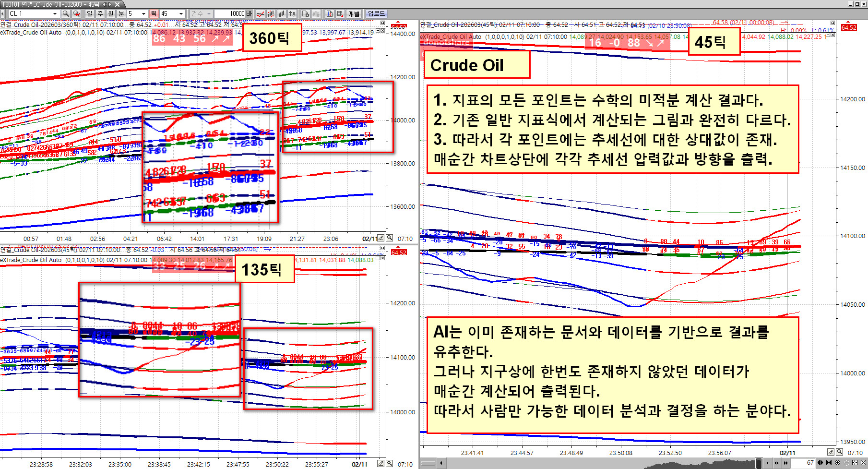Image resolution: width=868 pixels, height=469 pixels.
Task: Click pencil draw icon in 360-tick chart
Action: [x=380, y=238]
